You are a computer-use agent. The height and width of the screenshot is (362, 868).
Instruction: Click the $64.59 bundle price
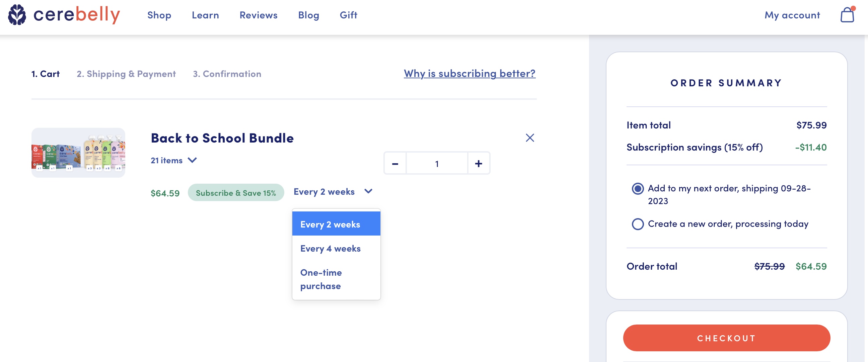click(x=165, y=193)
